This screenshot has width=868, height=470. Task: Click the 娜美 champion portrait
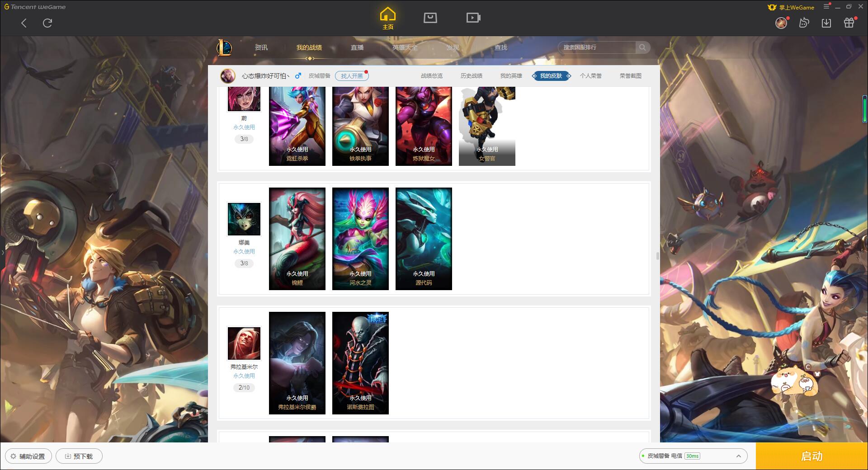(x=244, y=219)
